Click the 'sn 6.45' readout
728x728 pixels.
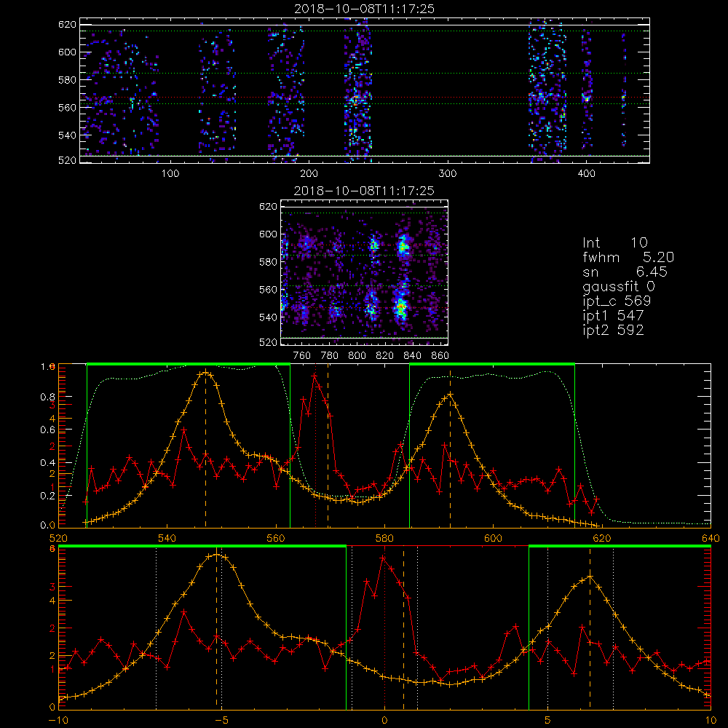coord(625,272)
